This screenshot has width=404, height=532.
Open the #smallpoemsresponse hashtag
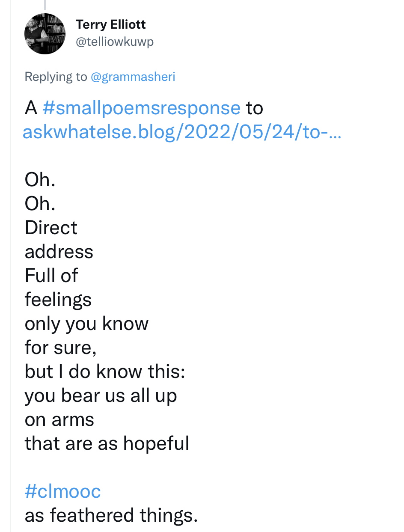141,108
